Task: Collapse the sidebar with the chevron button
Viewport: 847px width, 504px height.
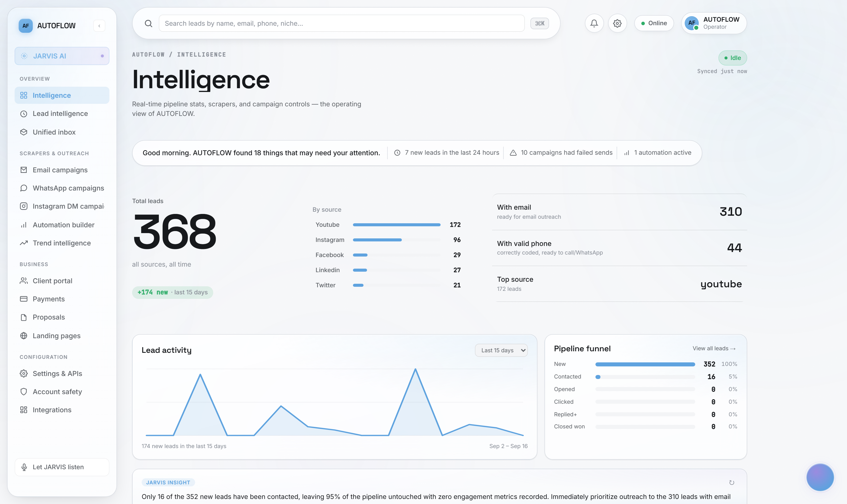Action: pos(99,26)
